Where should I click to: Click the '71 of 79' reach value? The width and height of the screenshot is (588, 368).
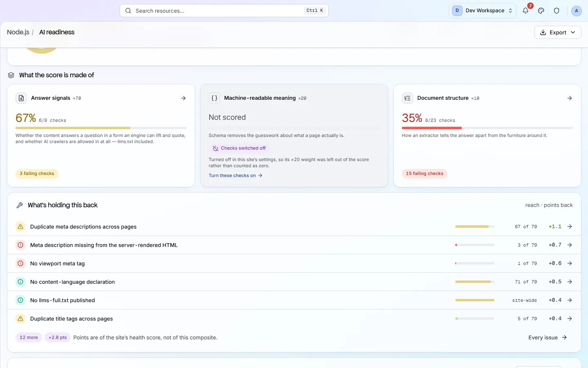526,282
